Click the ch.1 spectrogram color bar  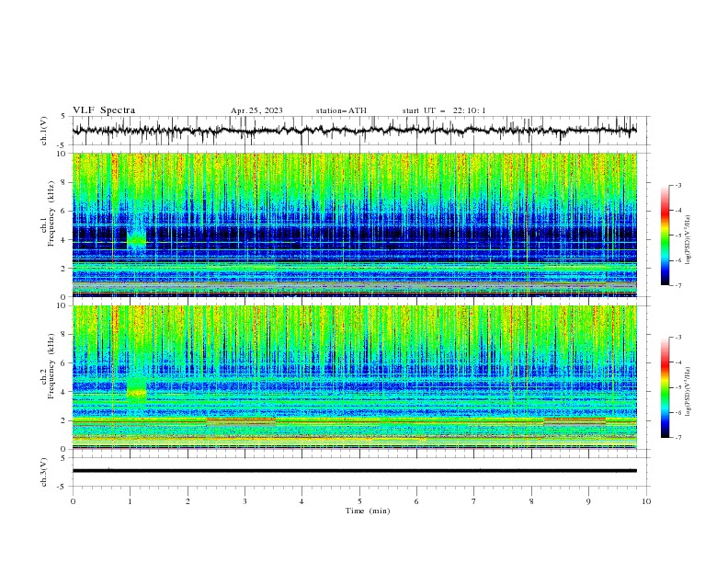click(x=665, y=236)
